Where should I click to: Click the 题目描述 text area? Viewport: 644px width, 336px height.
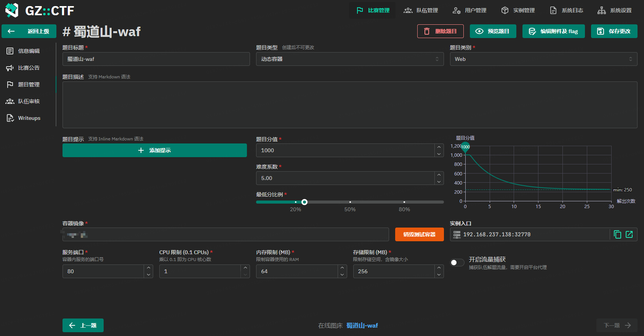349,105
